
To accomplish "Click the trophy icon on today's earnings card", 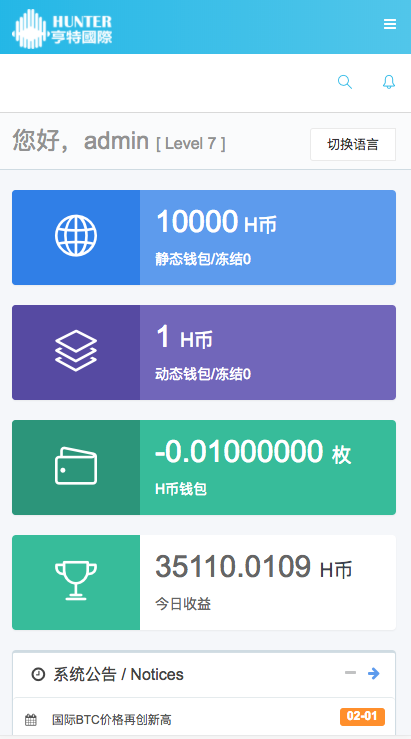I will pos(76,580).
